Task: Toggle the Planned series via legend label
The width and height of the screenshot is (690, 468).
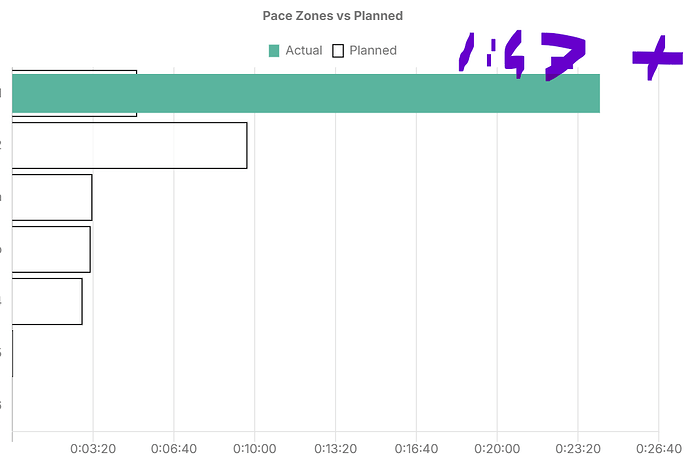Action: [x=373, y=51]
